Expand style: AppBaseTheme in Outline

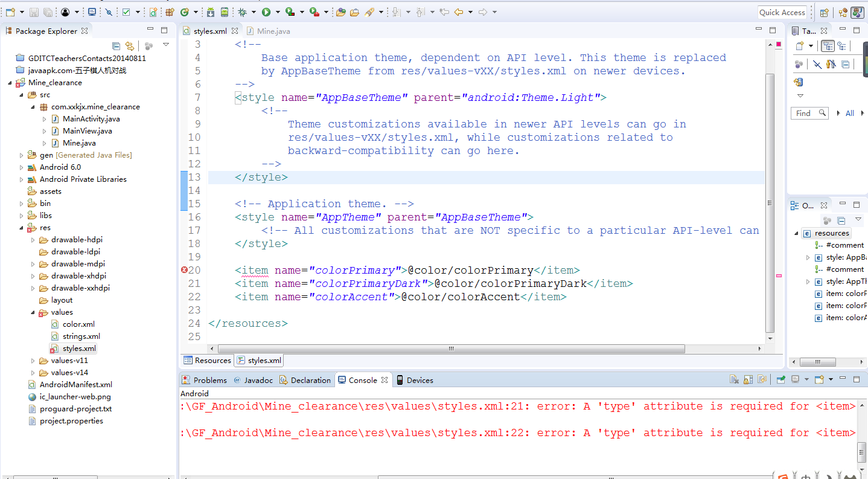coord(808,257)
